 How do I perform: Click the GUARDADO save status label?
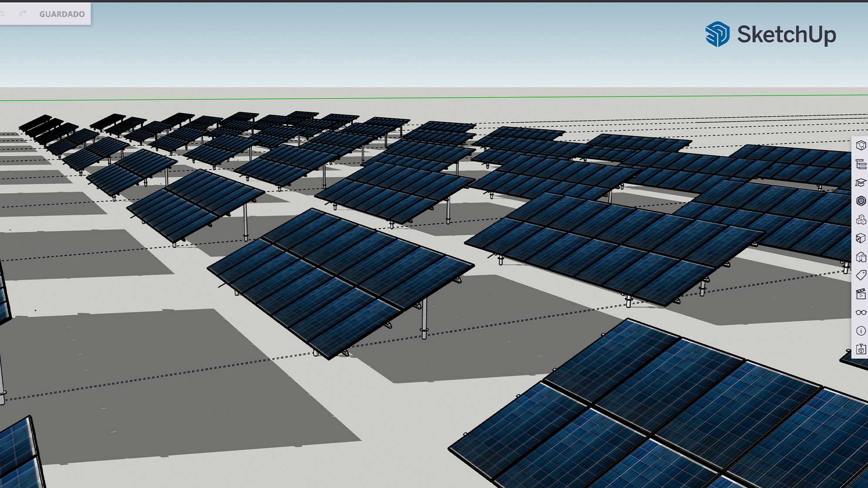(62, 14)
